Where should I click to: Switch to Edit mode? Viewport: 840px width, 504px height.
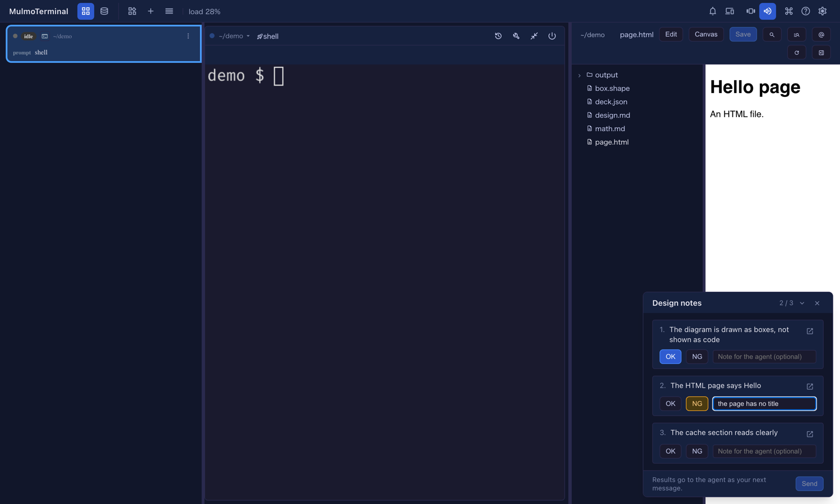pos(671,35)
